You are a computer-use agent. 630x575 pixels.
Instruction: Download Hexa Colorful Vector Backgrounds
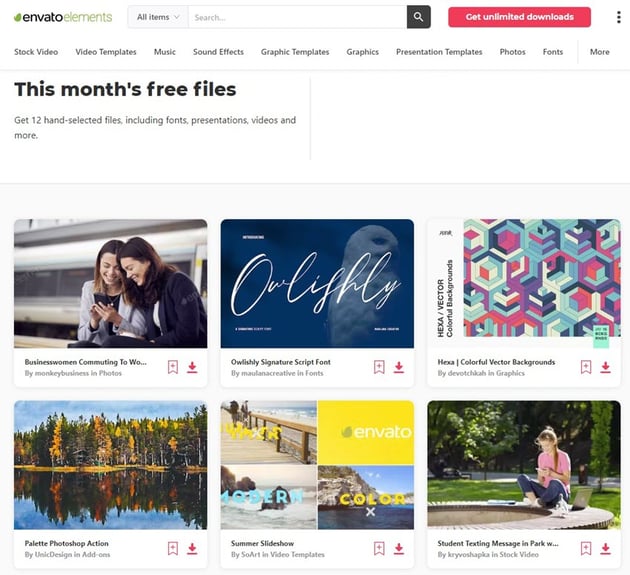pyautogui.click(x=605, y=367)
